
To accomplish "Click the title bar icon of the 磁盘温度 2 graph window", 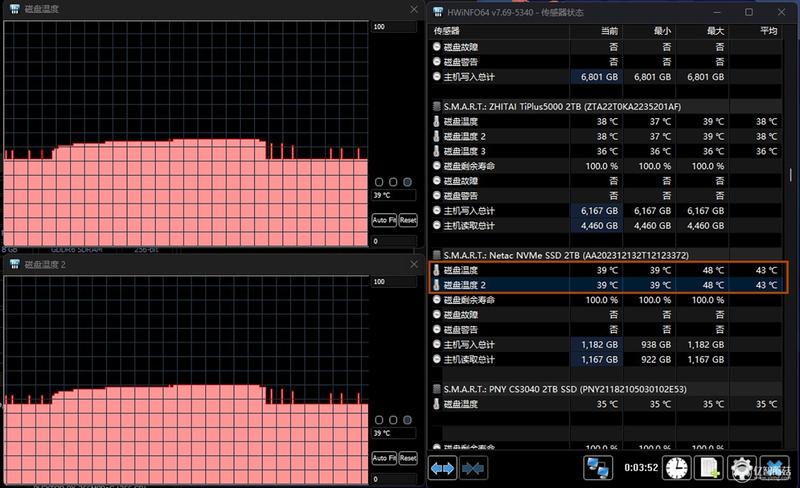I will [x=14, y=264].
